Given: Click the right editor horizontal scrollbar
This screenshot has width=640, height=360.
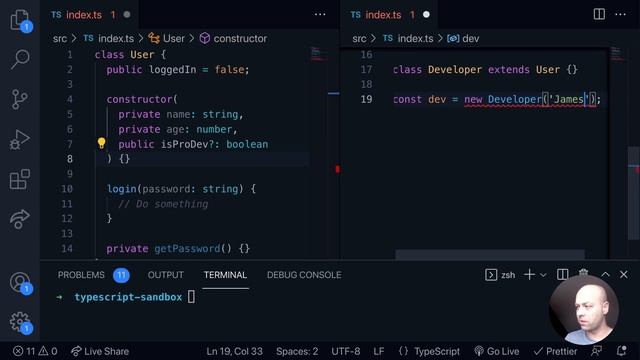Looking at the screenshot, I should pyautogui.click(x=490, y=254).
